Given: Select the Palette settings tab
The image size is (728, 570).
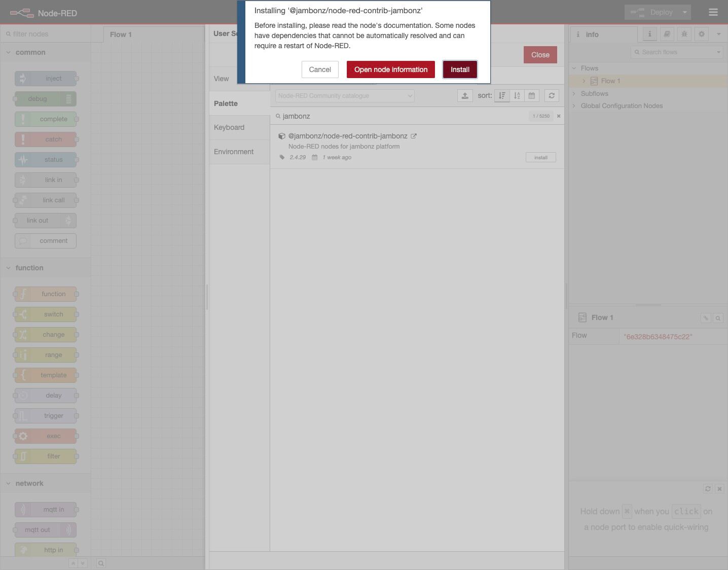Looking at the screenshot, I should (239, 103).
